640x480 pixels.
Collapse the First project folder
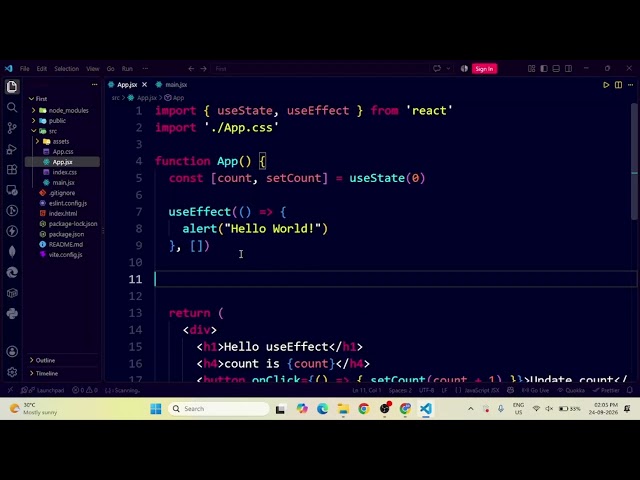38,99
